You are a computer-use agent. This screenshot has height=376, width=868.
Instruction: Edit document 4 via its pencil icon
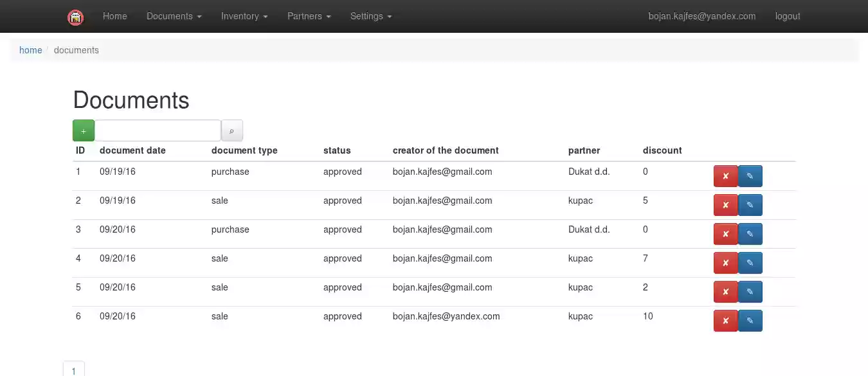coord(750,262)
